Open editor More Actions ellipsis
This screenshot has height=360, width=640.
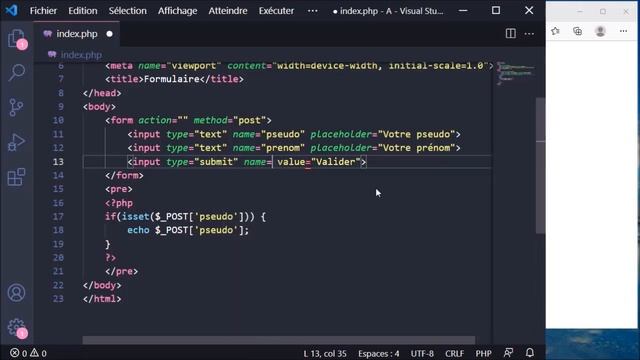coord(529,34)
